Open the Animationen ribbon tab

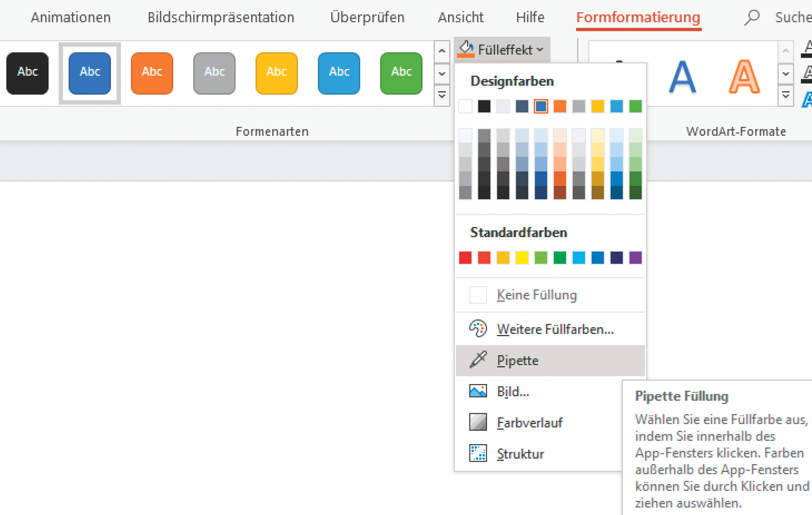70,17
